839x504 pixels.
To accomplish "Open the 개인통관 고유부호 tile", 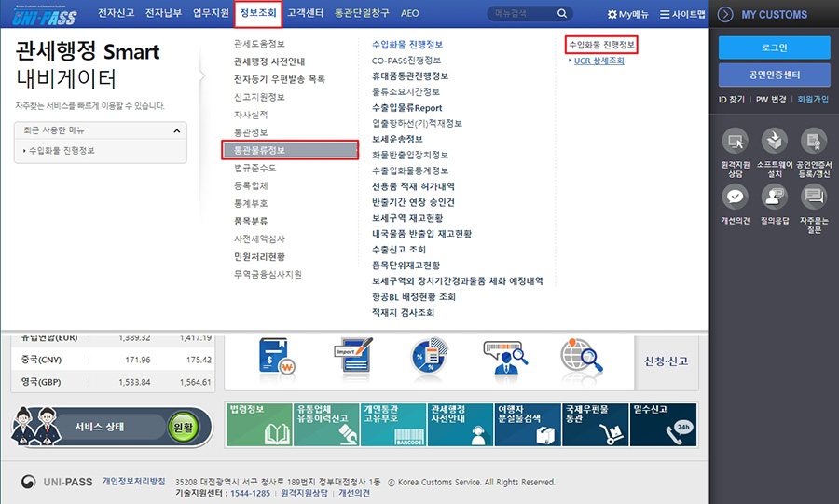I will tap(393, 425).
